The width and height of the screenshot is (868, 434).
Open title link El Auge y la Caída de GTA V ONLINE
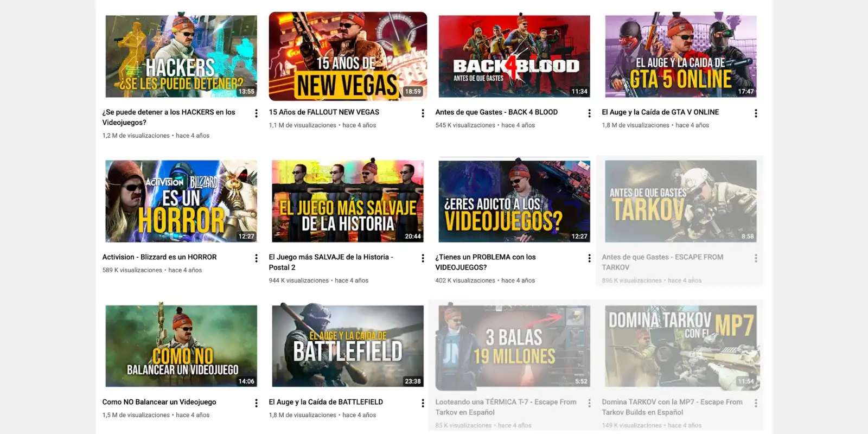[x=660, y=112]
